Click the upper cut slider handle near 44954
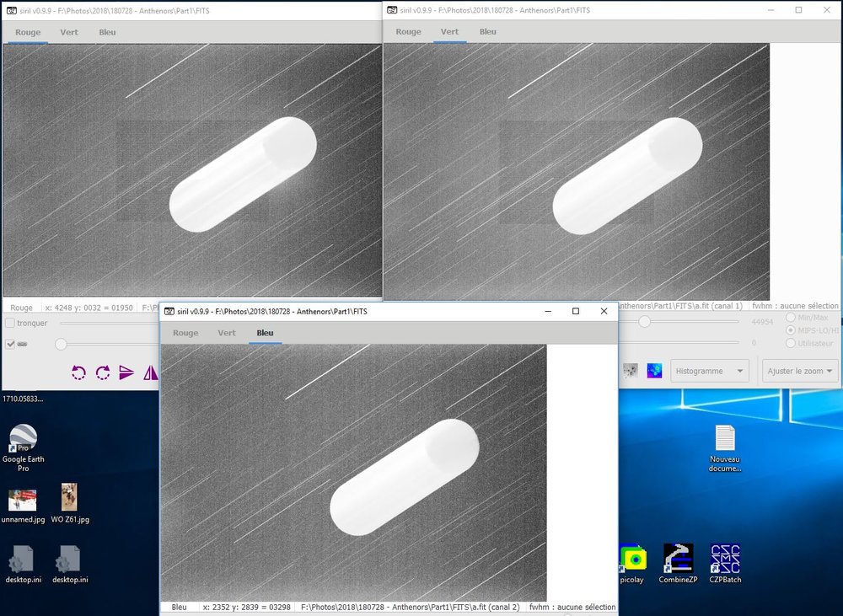 pyautogui.click(x=645, y=321)
